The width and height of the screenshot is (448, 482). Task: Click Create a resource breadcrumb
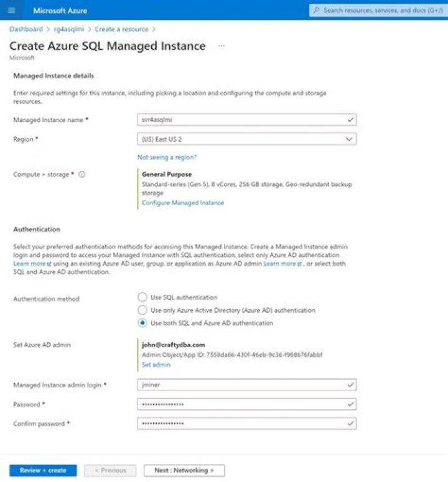click(121, 29)
